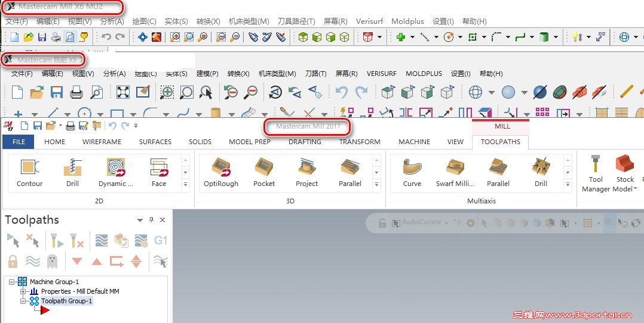Image resolution: width=644 pixels, height=323 pixels.
Task: Expand the 3D toolpaths gallery
Action: (x=376, y=184)
